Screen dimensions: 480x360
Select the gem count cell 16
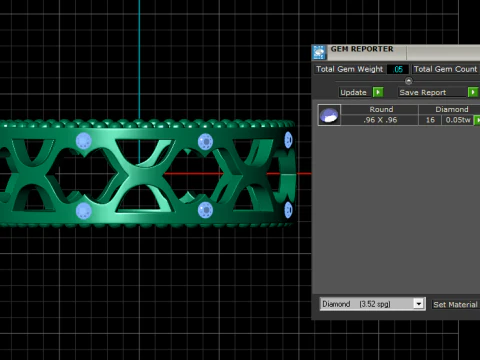tap(430, 120)
